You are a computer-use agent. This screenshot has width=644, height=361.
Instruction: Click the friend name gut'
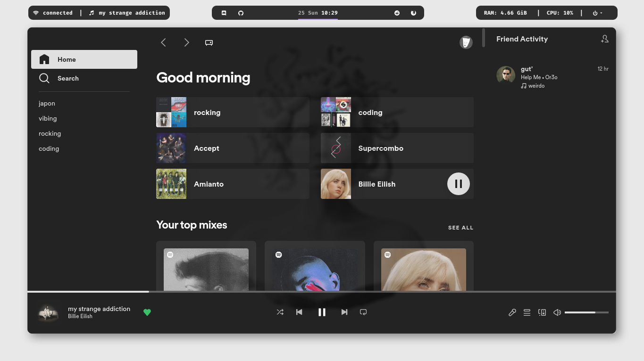point(527,69)
